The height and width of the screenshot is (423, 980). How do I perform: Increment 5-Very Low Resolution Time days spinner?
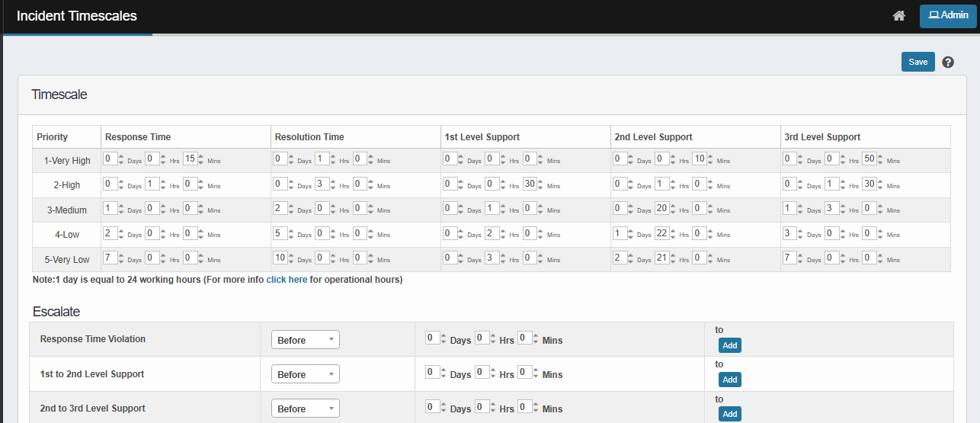[x=291, y=255]
